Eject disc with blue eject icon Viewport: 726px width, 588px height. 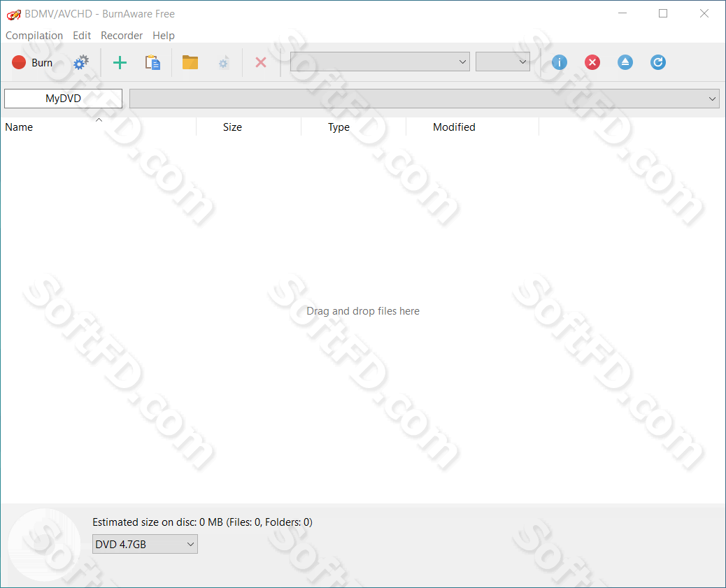625,62
